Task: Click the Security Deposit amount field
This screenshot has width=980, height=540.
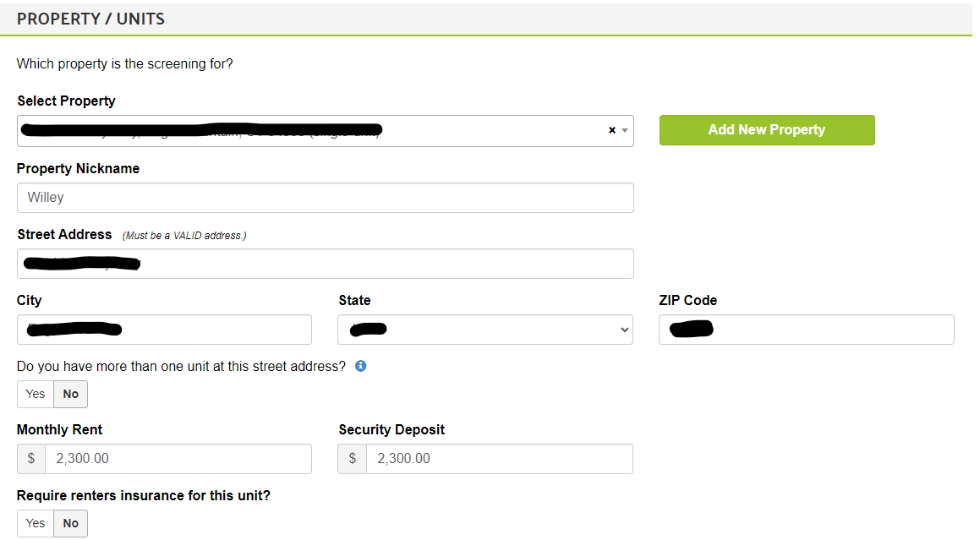Action: coord(499,459)
